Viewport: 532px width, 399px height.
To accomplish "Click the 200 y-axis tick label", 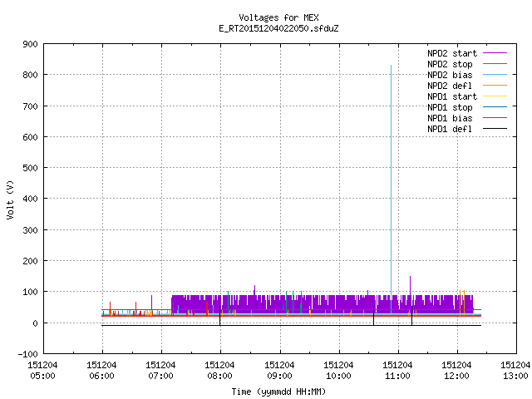I will click(x=30, y=261).
